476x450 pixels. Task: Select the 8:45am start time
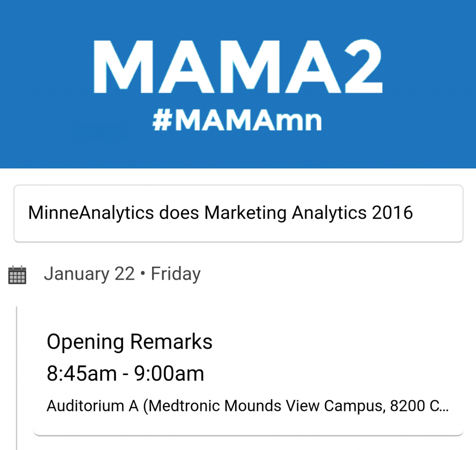pyautogui.click(x=82, y=373)
